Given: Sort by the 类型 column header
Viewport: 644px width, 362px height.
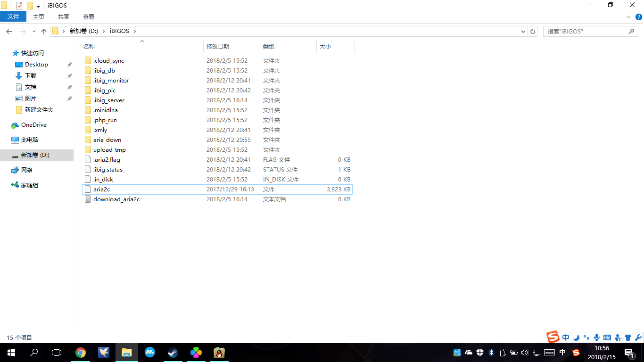Looking at the screenshot, I should 288,46.
